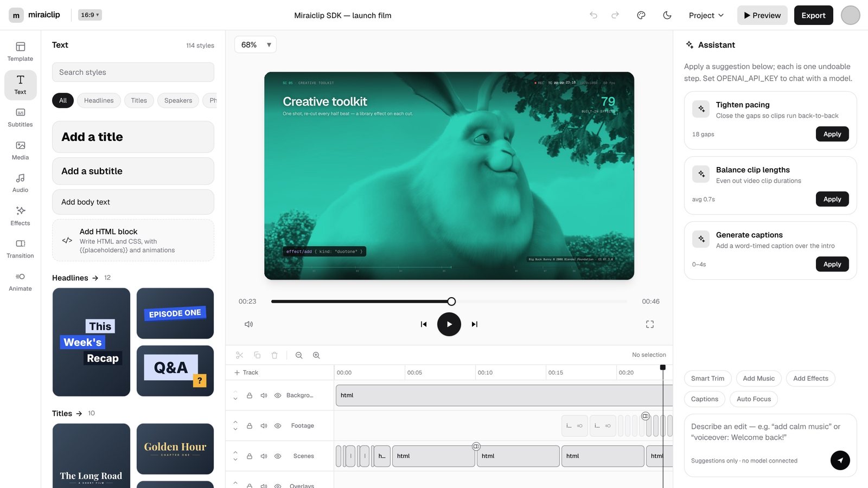
Task: Select the All filter chip
Action: point(63,100)
